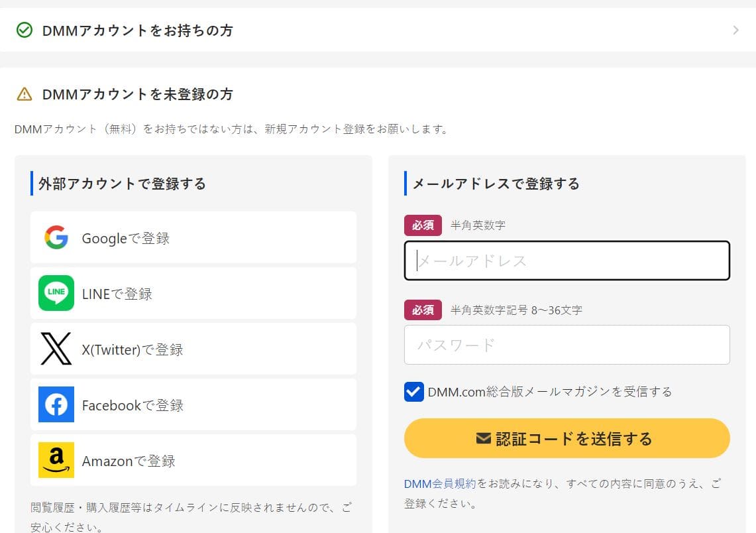The height and width of the screenshot is (533, 756).
Task: Open the DMM会員規約 link
Action: (440, 483)
